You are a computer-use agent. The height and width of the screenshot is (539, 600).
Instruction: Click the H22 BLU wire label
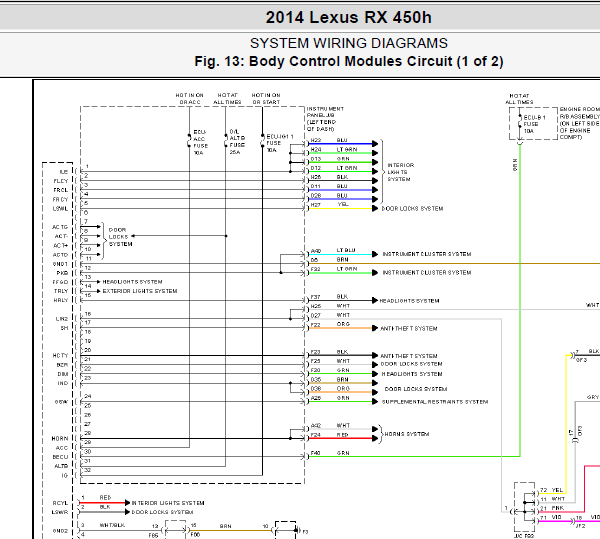tap(329, 140)
